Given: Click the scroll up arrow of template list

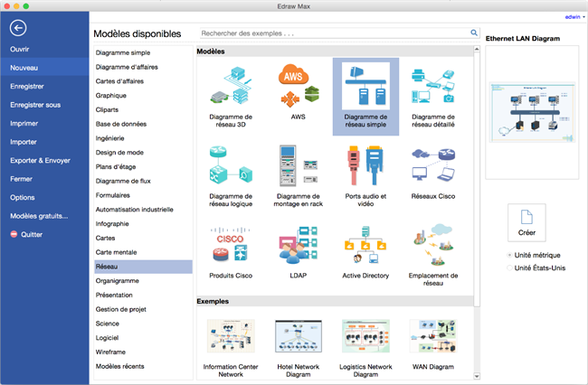Looking at the screenshot, I should click(477, 49).
